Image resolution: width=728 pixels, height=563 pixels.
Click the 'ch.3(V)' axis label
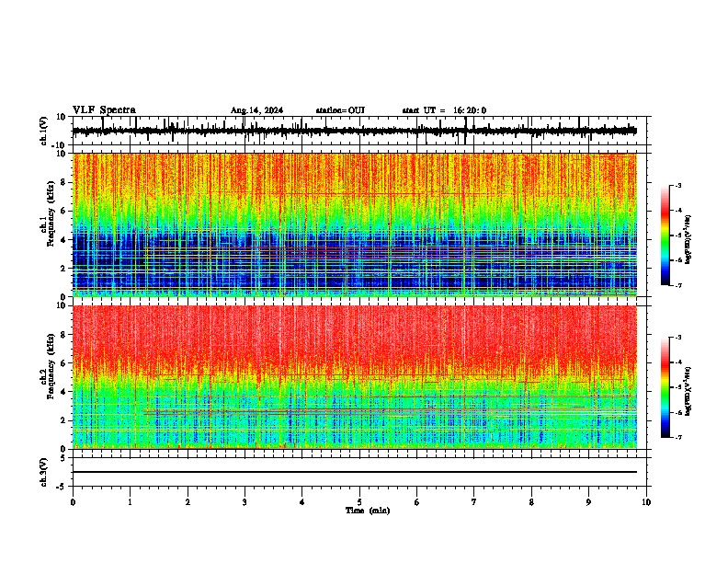(x=45, y=472)
